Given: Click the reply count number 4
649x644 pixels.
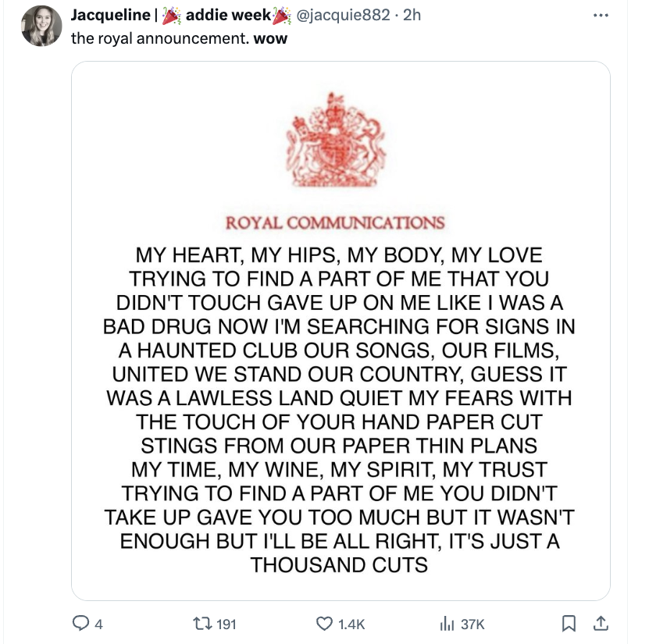Looking at the screenshot, I should (x=98, y=624).
